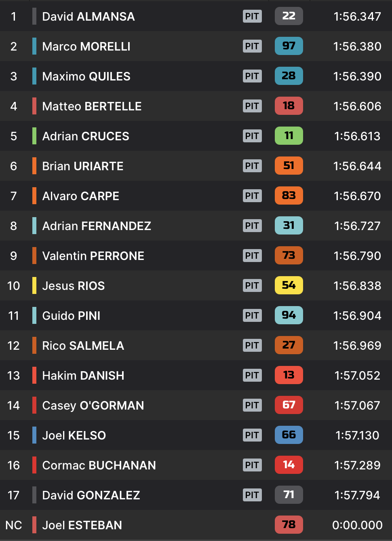Click the blue 66 number badge

(289, 435)
